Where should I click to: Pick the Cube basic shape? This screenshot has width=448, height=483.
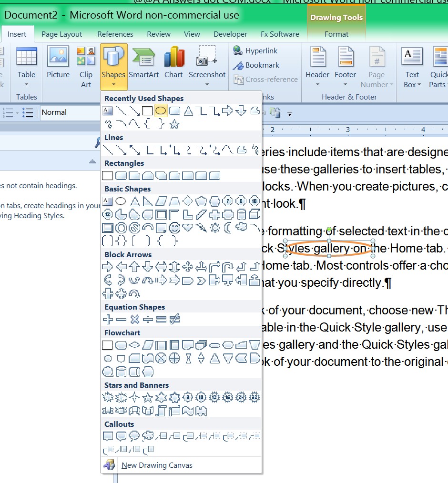pyautogui.click(x=255, y=214)
